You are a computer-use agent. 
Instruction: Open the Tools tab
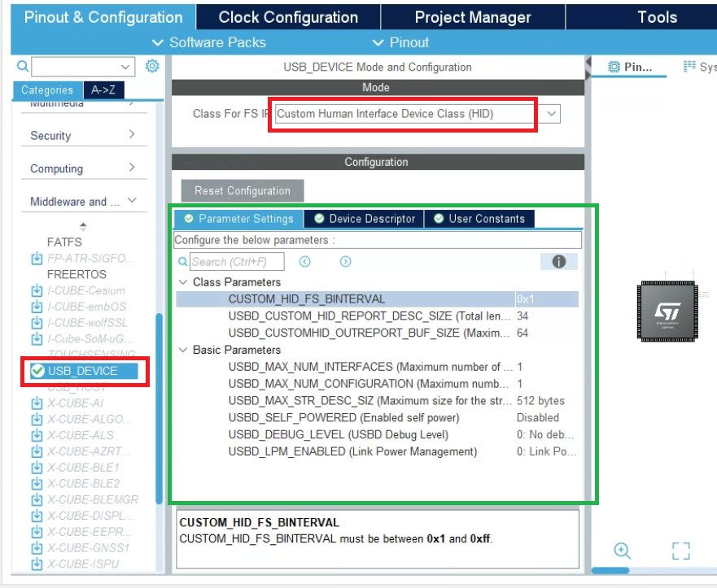[x=657, y=17]
